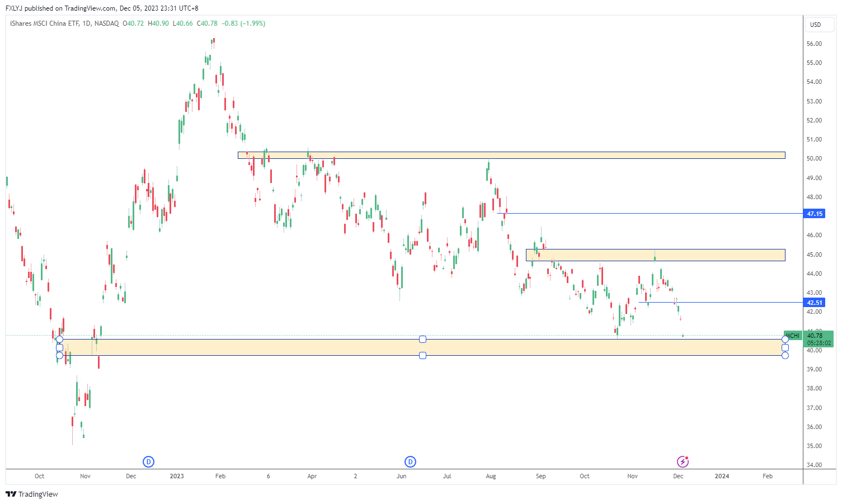Click the purple lightning earnings marker near Dec
The image size is (842, 504).
(683, 461)
